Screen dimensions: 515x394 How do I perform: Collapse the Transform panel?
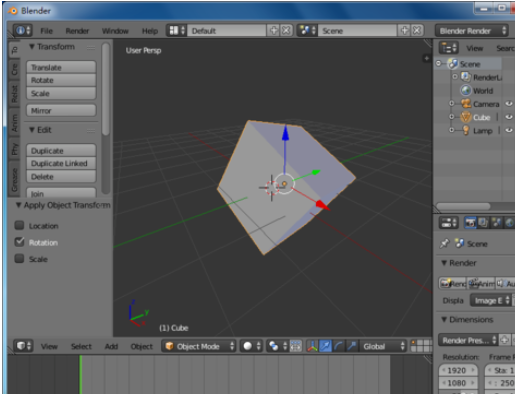[x=32, y=47]
